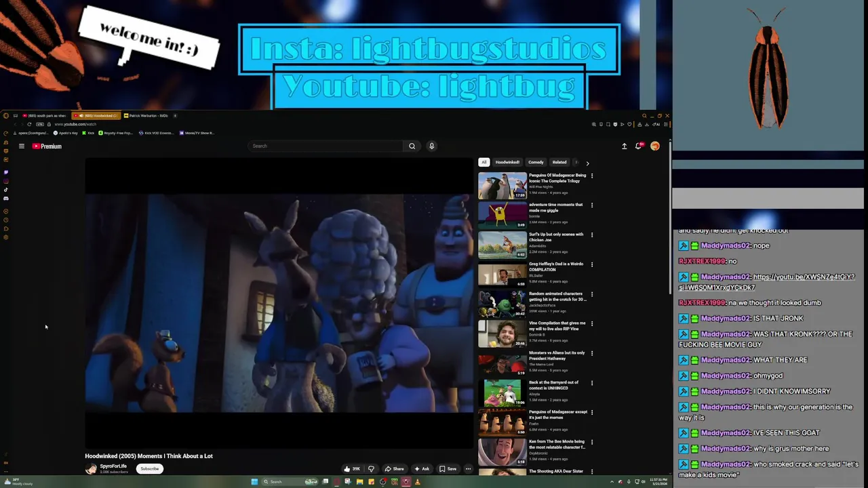Click the browser address bar URL

tap(75, 124)
